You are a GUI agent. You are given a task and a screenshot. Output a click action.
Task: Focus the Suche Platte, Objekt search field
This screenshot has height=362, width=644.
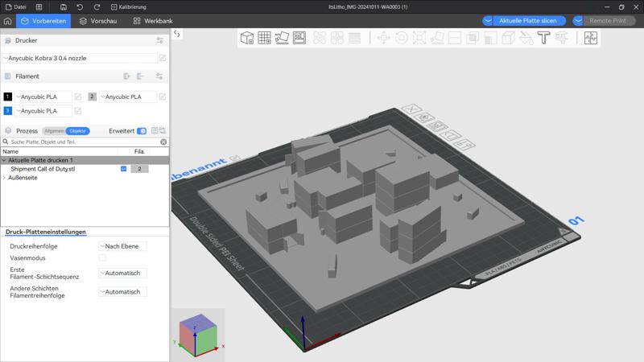click(x=85, y=142)
